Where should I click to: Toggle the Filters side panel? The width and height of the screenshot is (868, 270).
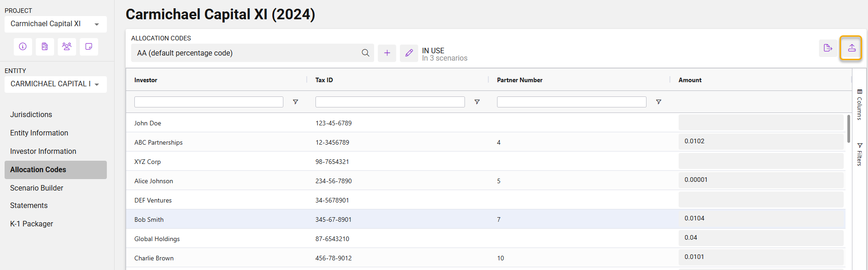pos(859,154)
